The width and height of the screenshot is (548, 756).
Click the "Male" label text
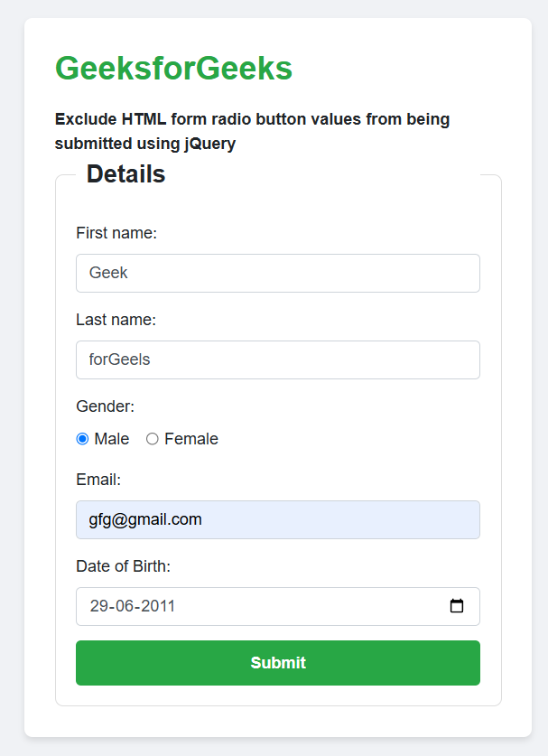112,439
